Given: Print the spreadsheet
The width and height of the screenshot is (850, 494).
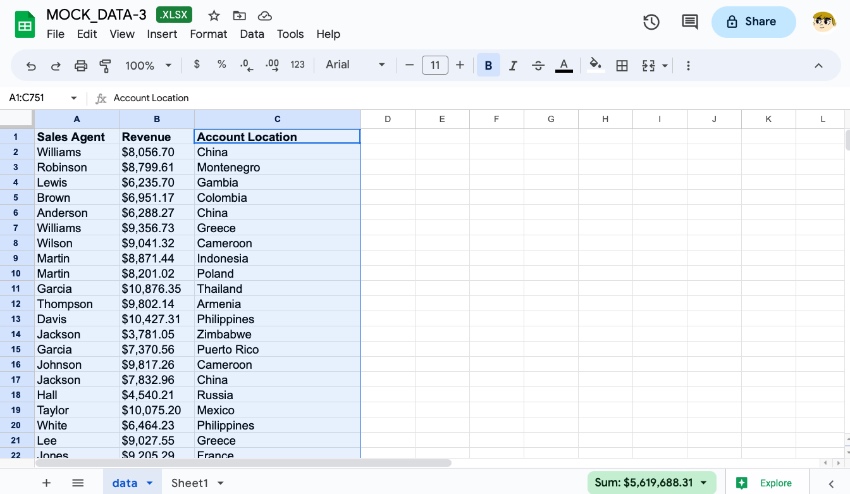Looking at the screenshot, I should pyautogui.click(x=80, y=66).
